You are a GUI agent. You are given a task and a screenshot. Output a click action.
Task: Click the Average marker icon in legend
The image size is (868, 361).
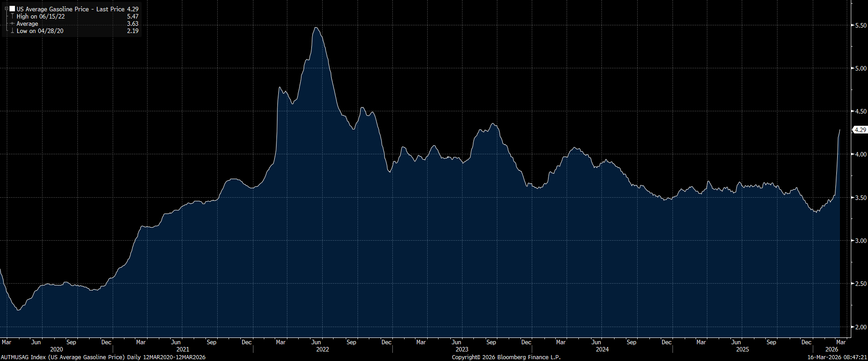pyautogui.click(x=12, y=24)
